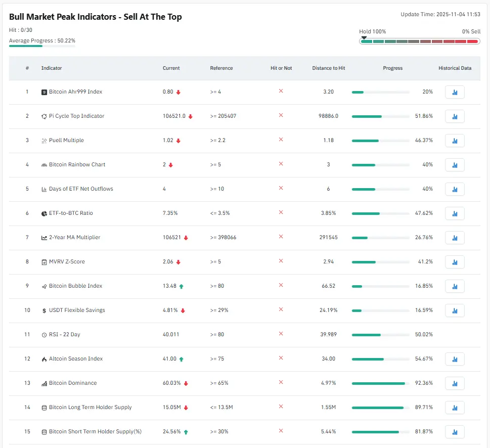The width and height of the screenshot is (490, 448).
Task: Open Bitcoin Dominance historical data chart
Action: coord(455,383)
